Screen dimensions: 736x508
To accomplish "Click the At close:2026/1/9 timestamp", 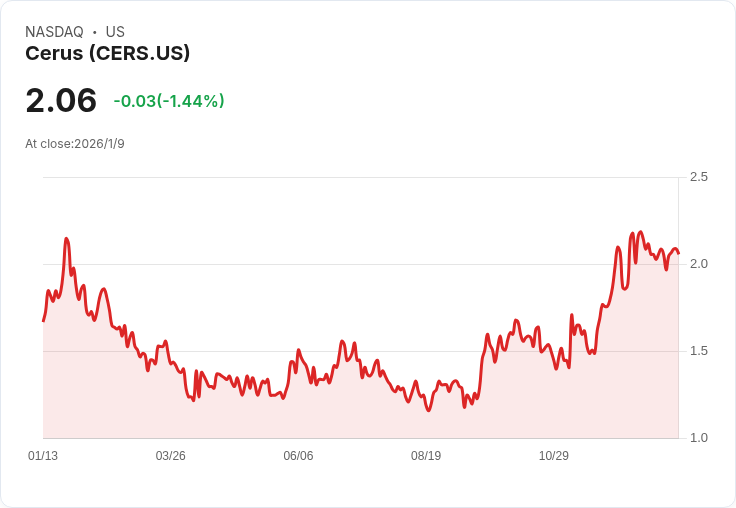I will [x=75, y=144].
